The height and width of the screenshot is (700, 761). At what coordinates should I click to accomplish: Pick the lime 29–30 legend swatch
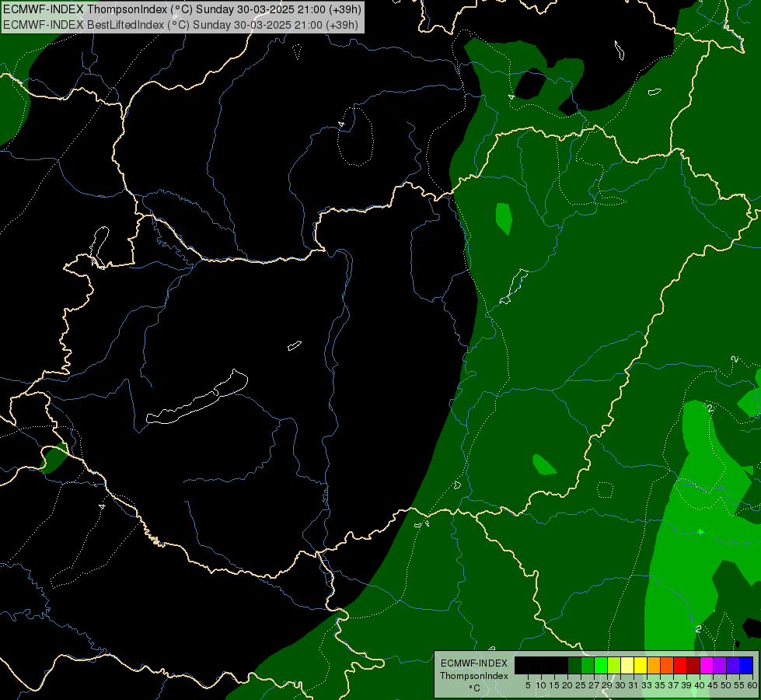point(614,665)
